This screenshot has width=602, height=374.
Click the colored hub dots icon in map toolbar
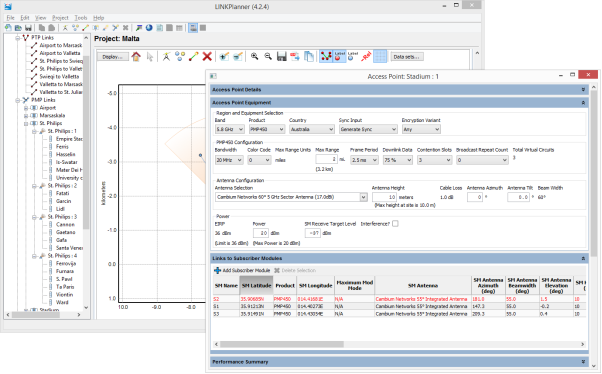(180, 56)
